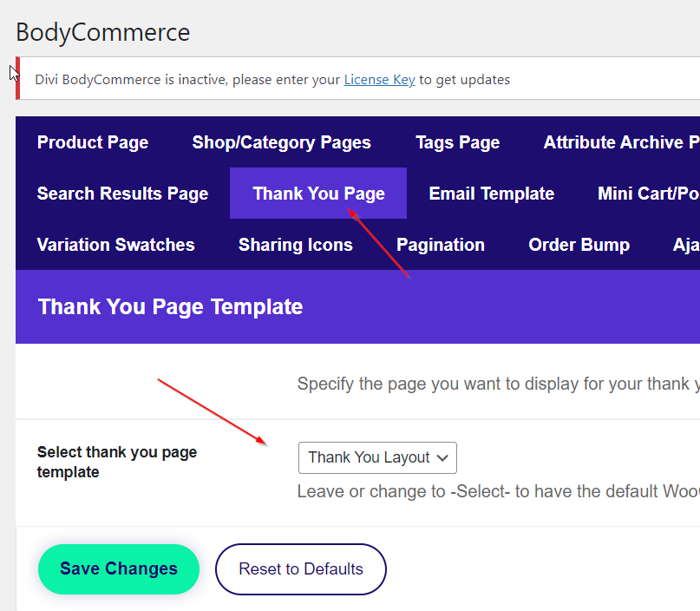
Task: Follow the License Key link
Action: coord(379,80)
